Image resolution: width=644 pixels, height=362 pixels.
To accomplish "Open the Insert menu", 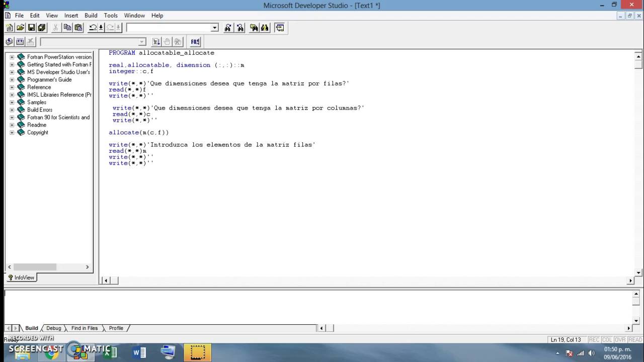I will [x=71, y=16].
